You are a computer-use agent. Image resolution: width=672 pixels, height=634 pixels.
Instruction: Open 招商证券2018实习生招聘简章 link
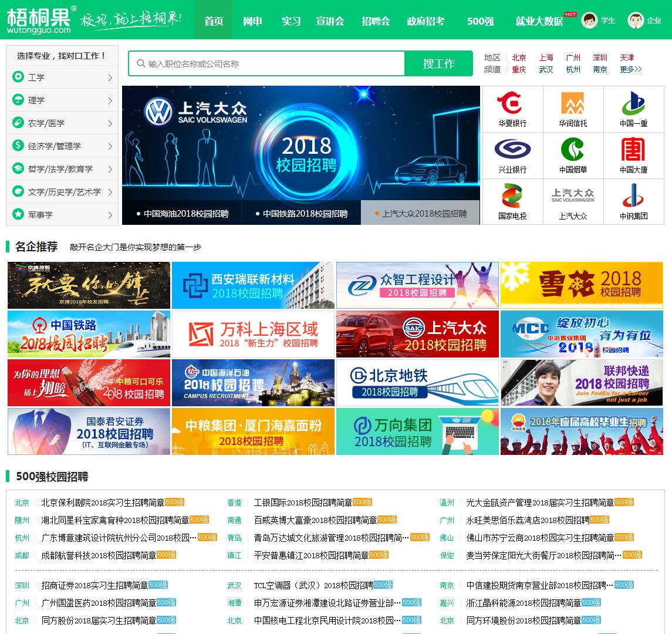click(94, 585)
